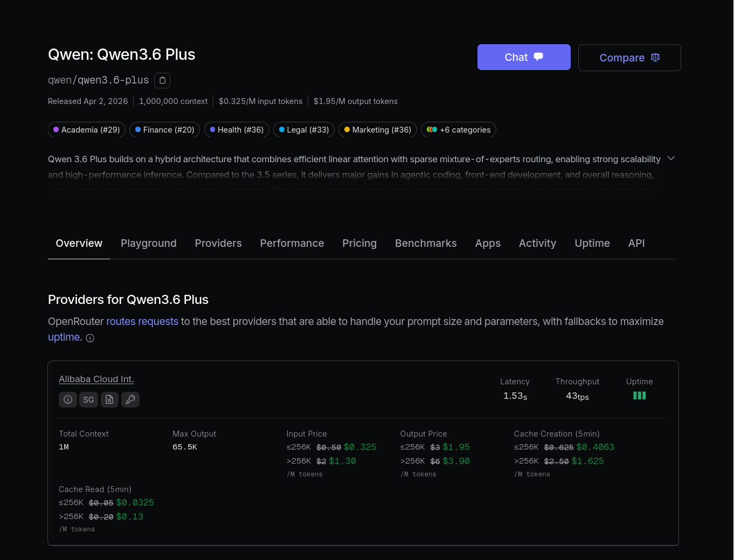Click the speech bubble icon in Chat
734x560 pixels.
point(538,57)
